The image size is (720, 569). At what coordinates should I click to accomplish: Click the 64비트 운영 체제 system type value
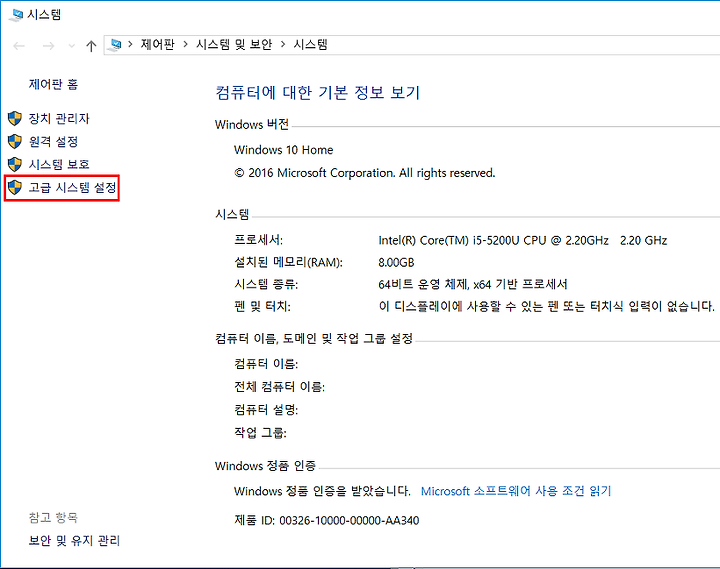click(x=472, y=285)
